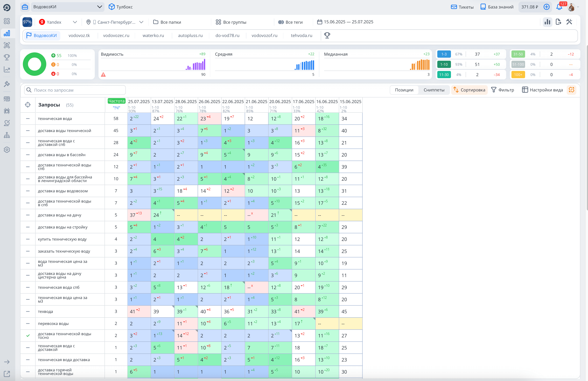
Task: Click the orange refresh icon near Настройки вида
Action: [572, 90]
